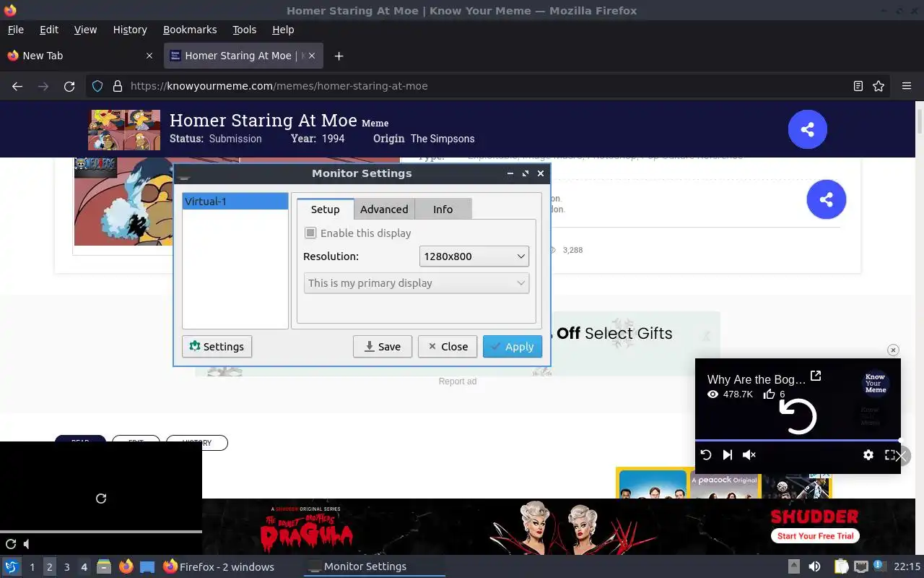
Task: Click the Save button in Monitor Settings
Action: [383, 347]
